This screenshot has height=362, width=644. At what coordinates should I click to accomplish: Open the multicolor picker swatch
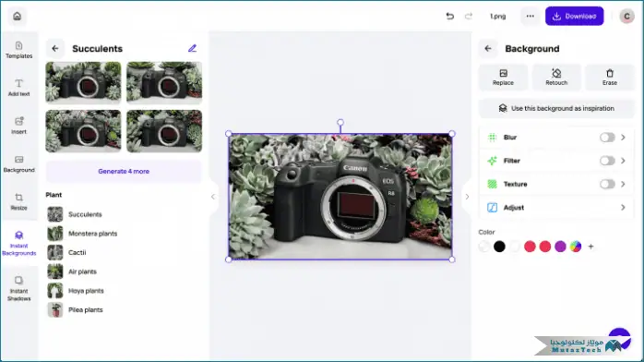[x=576, y=247]
